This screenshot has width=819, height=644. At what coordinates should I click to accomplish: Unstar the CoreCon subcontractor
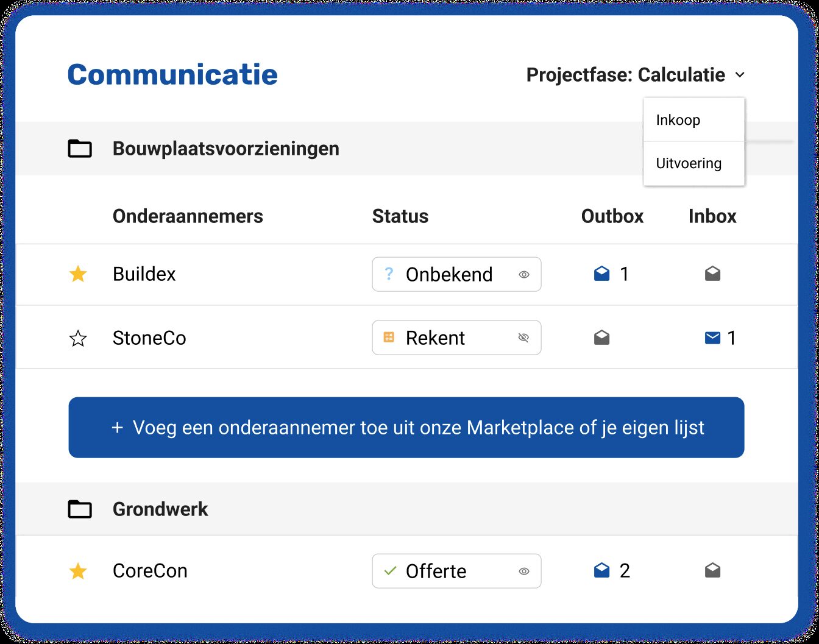78,571
